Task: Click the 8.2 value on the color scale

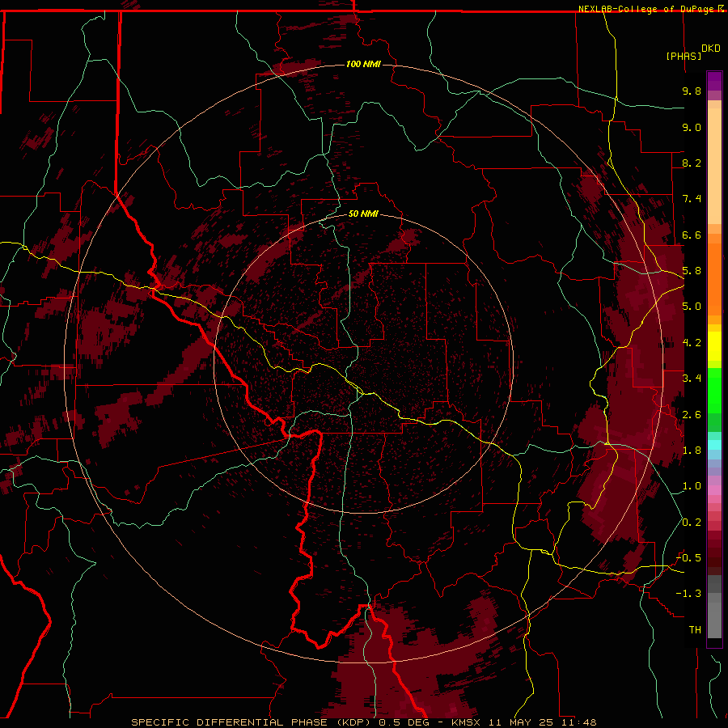Action: coord(692,163)
